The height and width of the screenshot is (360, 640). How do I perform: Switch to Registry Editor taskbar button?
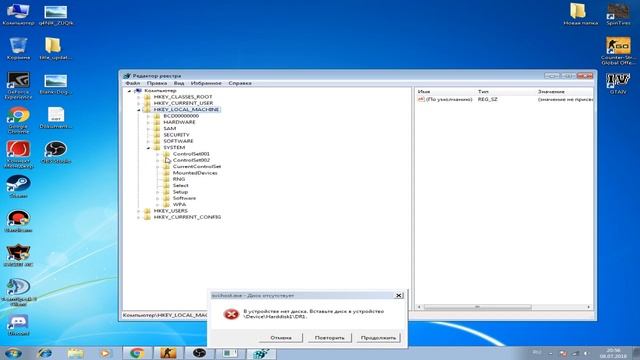point(261,353)
